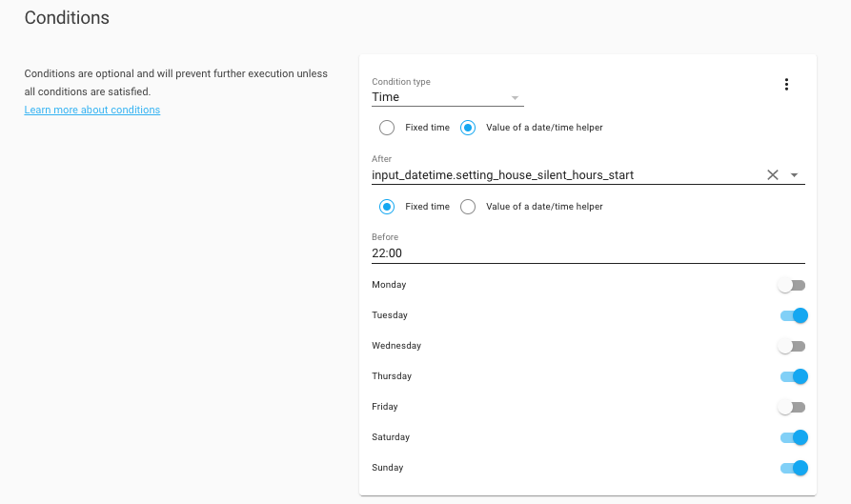Viewport: 851px width, 504px height.
Task: Select Fixed time for After
Action: point(387,128)
